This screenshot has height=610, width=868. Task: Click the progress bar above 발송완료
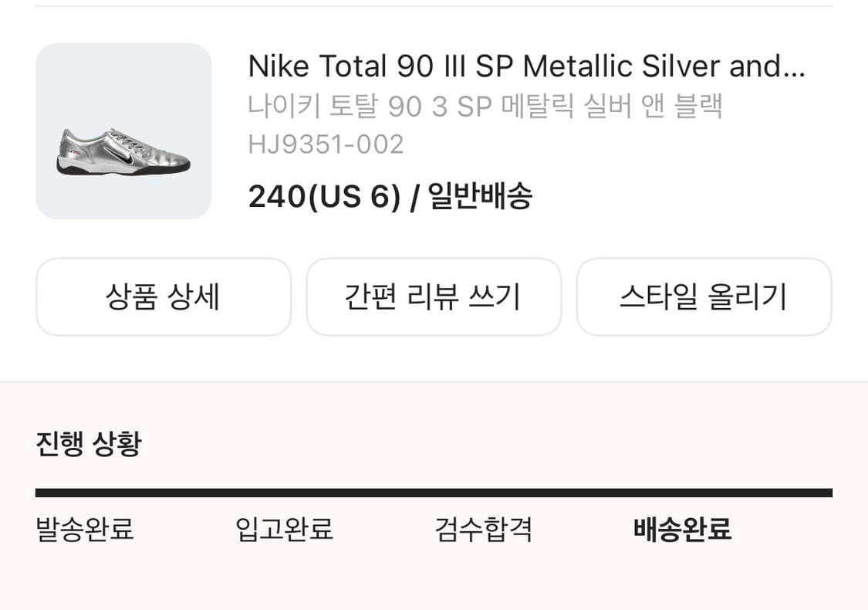(85, 493)
